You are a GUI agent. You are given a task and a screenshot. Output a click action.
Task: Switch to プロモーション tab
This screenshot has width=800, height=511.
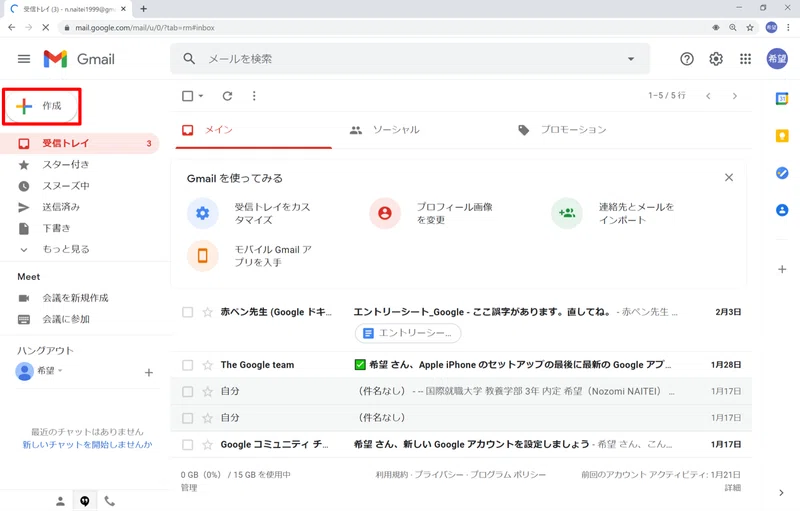(x=561, y=130)
